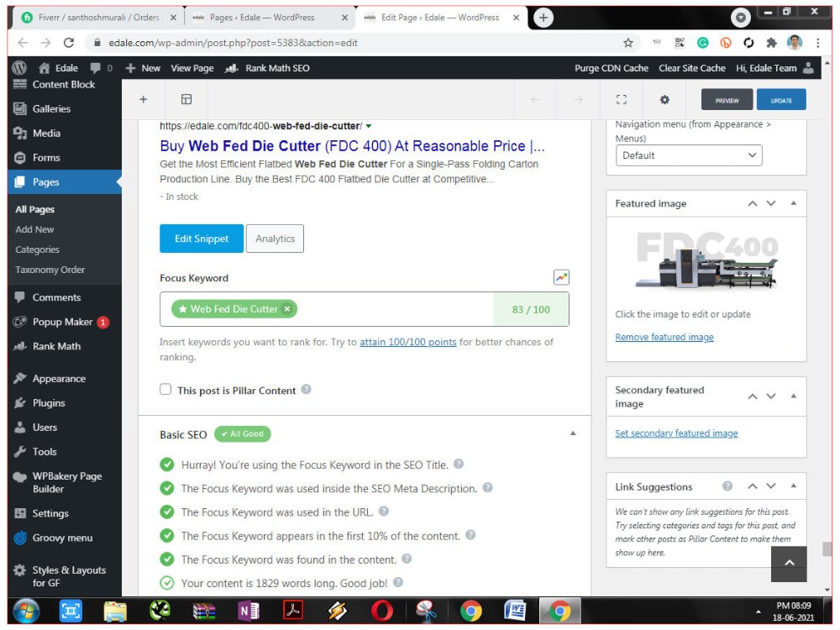The height and width of the screenshot is (630, 840).
Task: Open the Navigation menu Default dropdown
Action: tap(689, 155)
